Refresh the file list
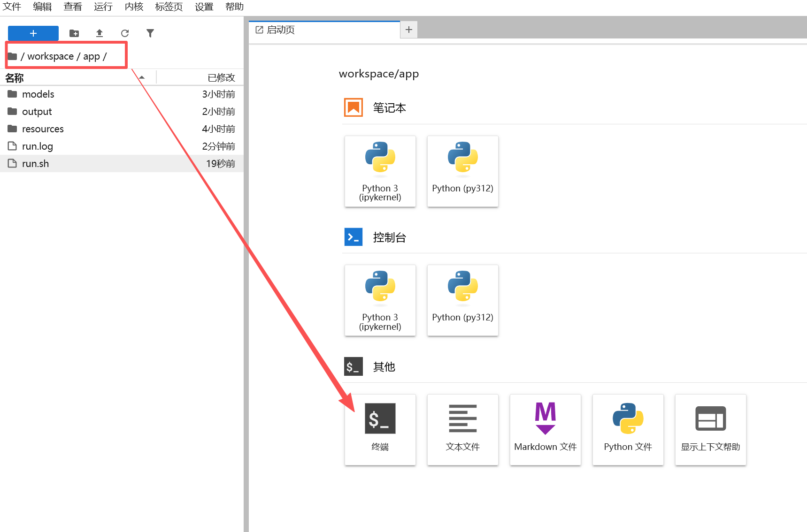The height and width of the screenshot is (532, 807). pyautogui.click(x=125, y=33)
